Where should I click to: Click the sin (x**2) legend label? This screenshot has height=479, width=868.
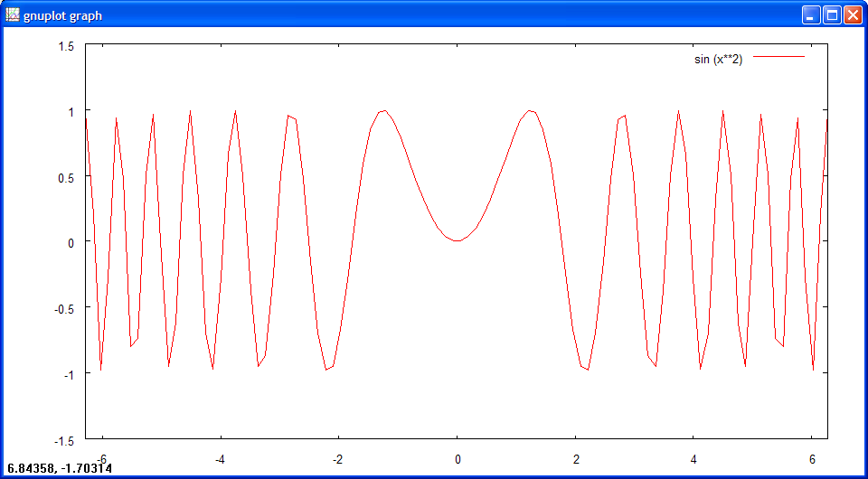(718, 59)
